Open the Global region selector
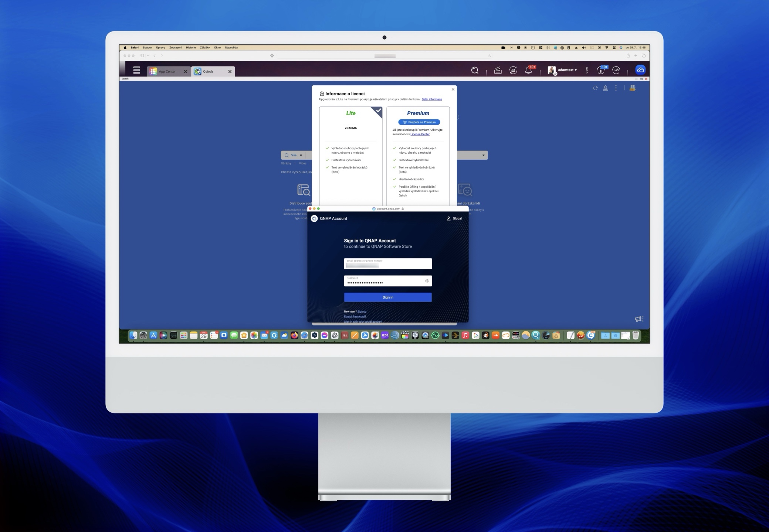This screenshot has width=769, height=532. click(x=454, y=219)
